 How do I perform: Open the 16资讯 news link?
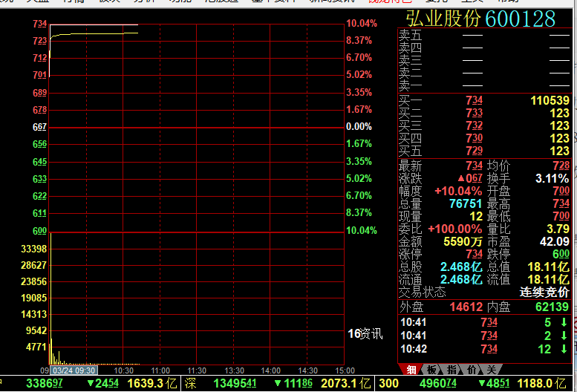(x=365, y=334)
